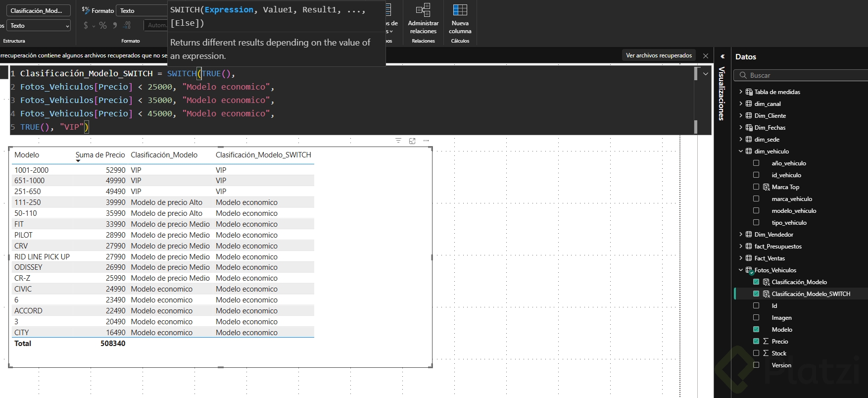Collapse the dim_vehiculo table
This screenshot has height=398, width=868.
tap(741, 151)
